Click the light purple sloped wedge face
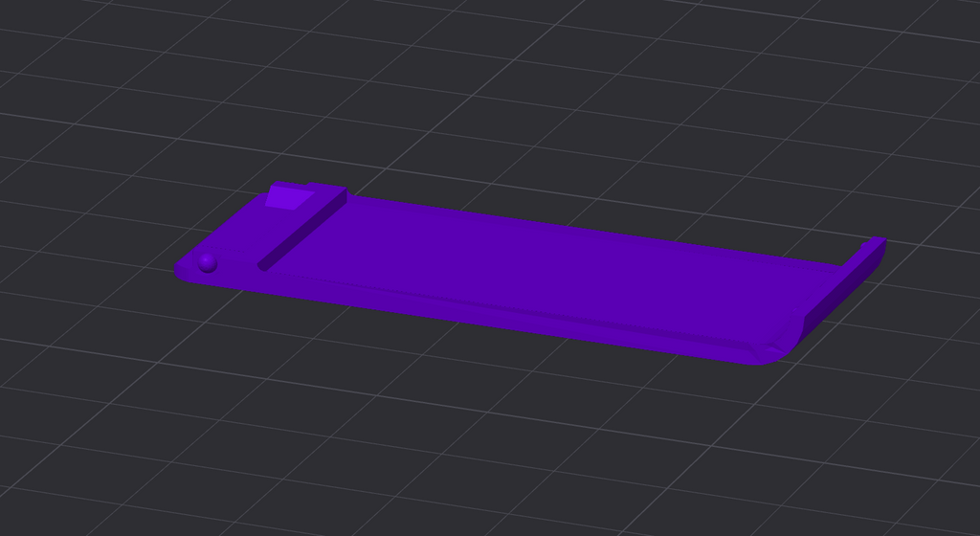The height and width of the screenshot is (536, 980). (x=289, y=199)
